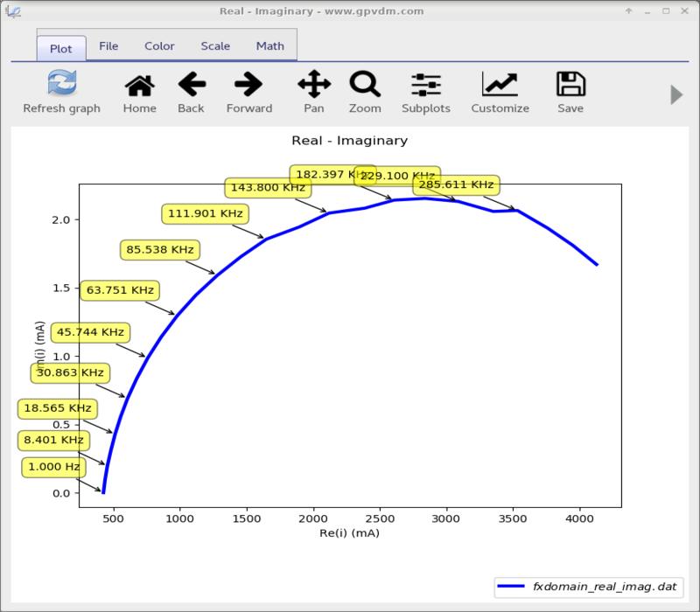
Task: Select the Plot tab
Action: (60, 47)
